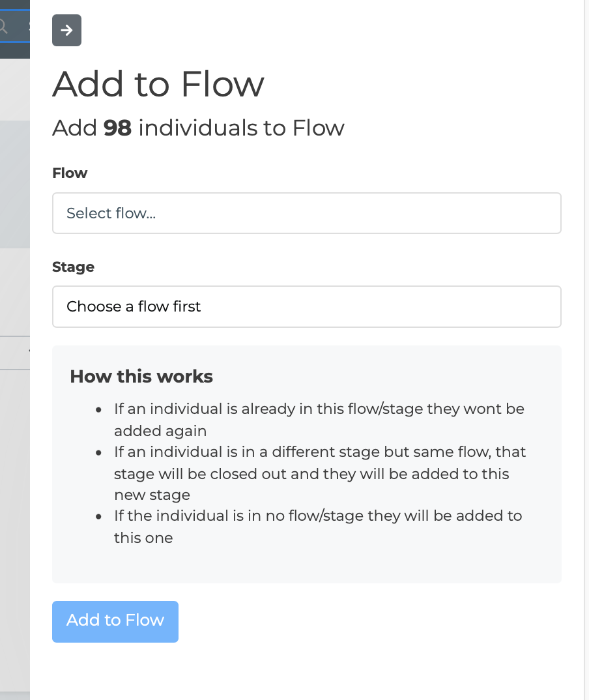The width and height of the screenshot is (589, 700).
Task: Click the dark header bar behind panel
Action: [14, 51]
